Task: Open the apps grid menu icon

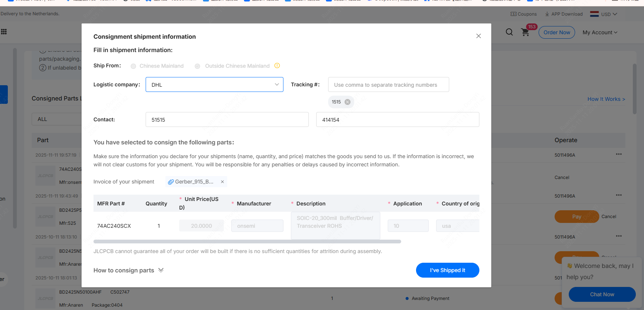Action: pos(4,32)
